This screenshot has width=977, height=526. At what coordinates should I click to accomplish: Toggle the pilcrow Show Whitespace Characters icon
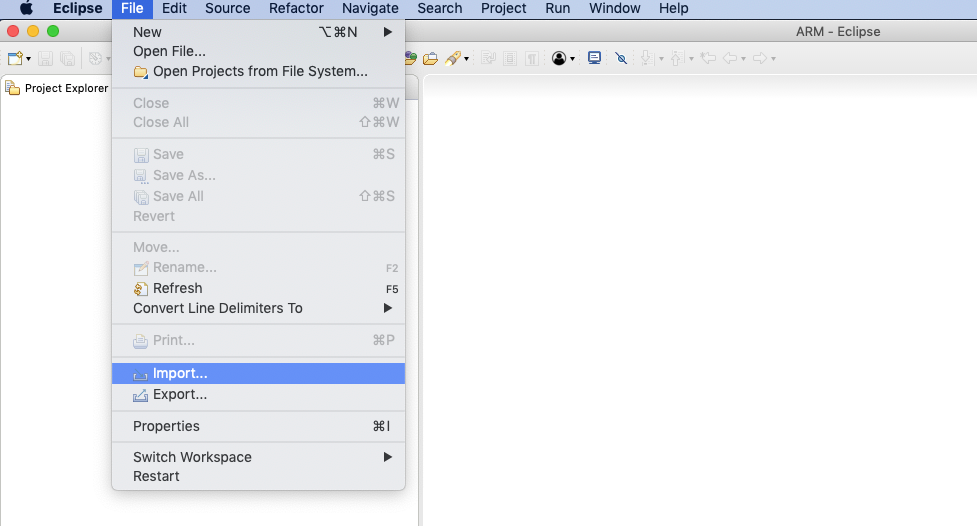click(x=532, y=59)
